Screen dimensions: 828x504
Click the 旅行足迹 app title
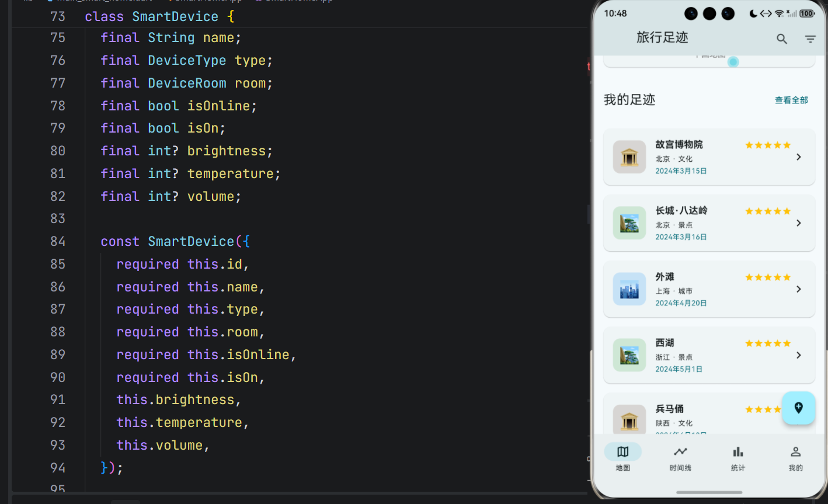click(662, 37)
